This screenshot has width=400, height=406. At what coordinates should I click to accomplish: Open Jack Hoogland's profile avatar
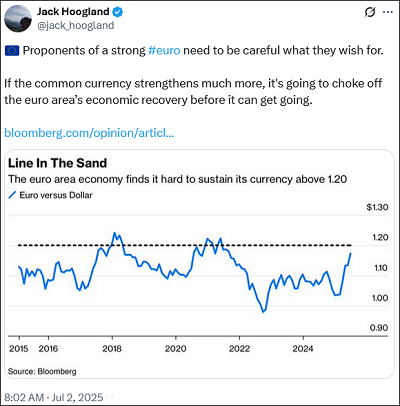coord(18,19)
